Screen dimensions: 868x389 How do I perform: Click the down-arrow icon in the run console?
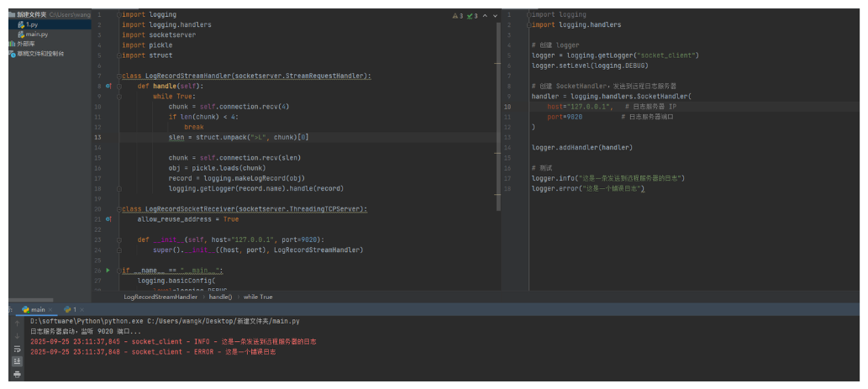tap(15, 334)
